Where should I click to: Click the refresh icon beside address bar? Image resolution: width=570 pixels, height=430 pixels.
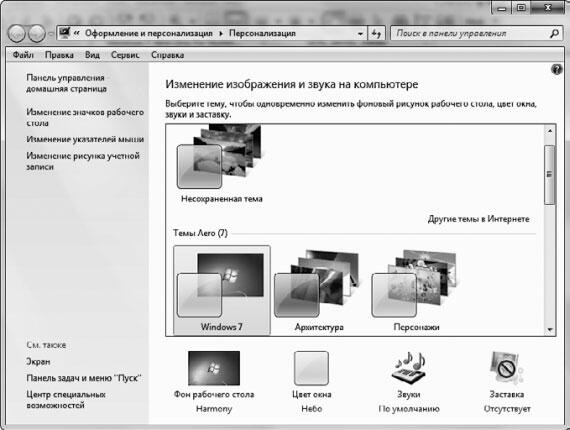point(376,34)
